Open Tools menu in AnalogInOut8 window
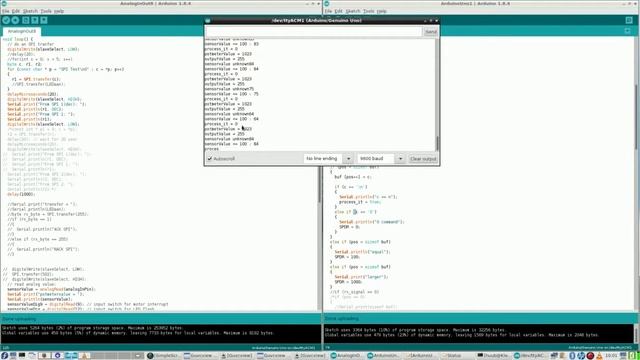This screenshot has height=360, width=640. point(46,11)
